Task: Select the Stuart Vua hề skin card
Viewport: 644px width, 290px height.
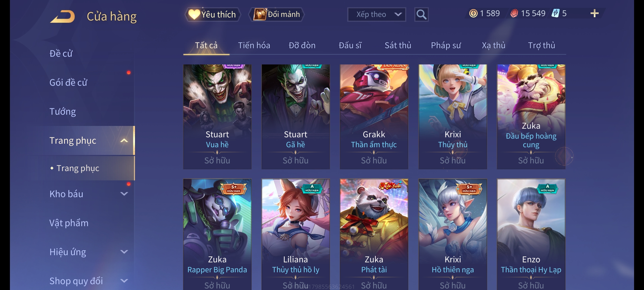Action: (217, 117)
